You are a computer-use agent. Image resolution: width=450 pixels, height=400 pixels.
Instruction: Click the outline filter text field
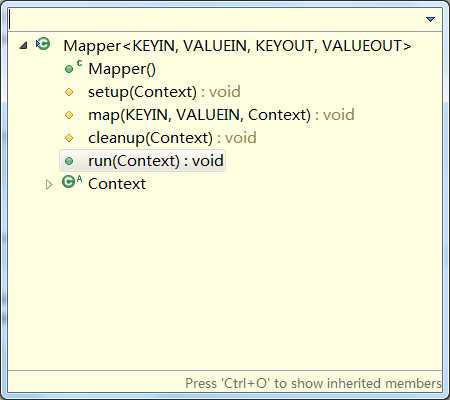[216, 19]
